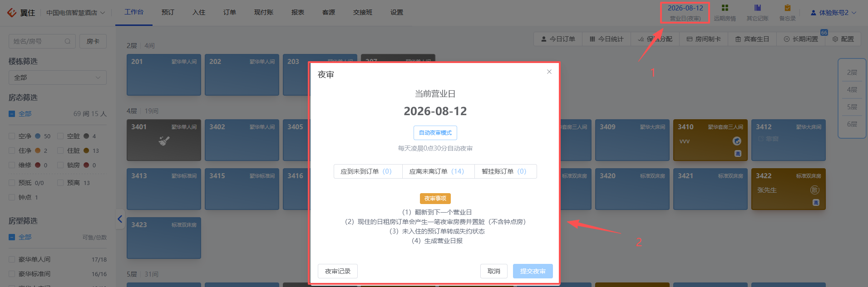Open the 体验账号2 account dropdown
This screenshot has height=287, width=868.
click(x=833, y=13)
